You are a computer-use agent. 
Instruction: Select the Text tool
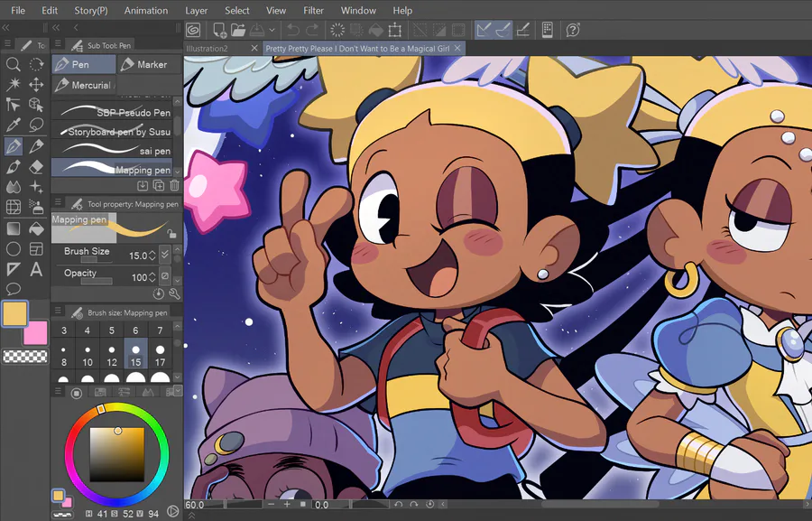pos(36,270)
